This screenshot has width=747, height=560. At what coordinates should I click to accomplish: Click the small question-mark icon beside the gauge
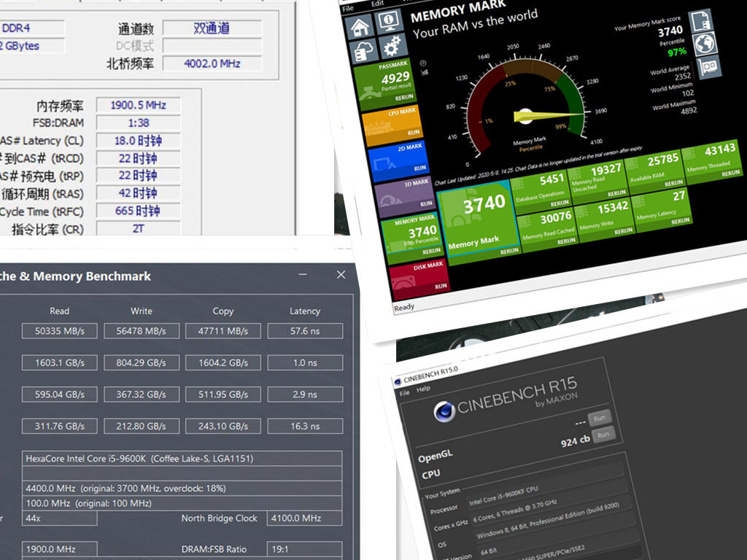point(423,63)
